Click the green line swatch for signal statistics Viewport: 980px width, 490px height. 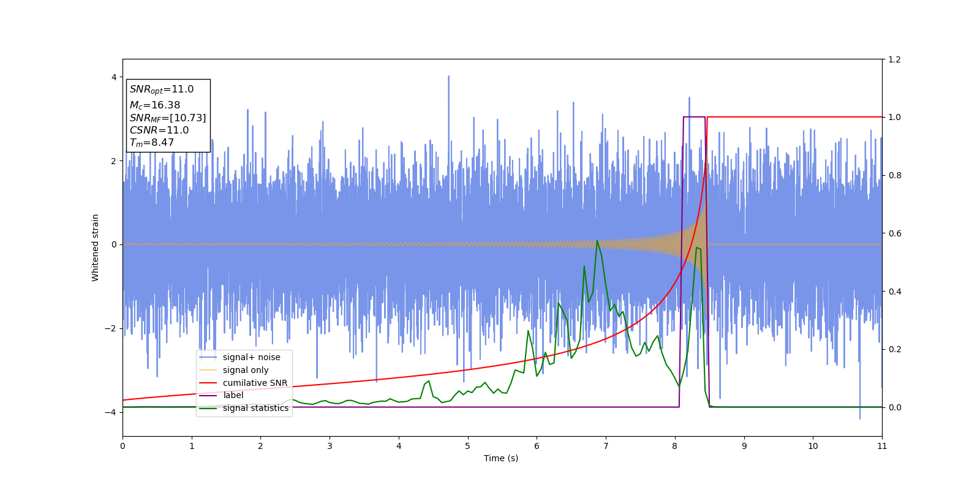[208, 408]
